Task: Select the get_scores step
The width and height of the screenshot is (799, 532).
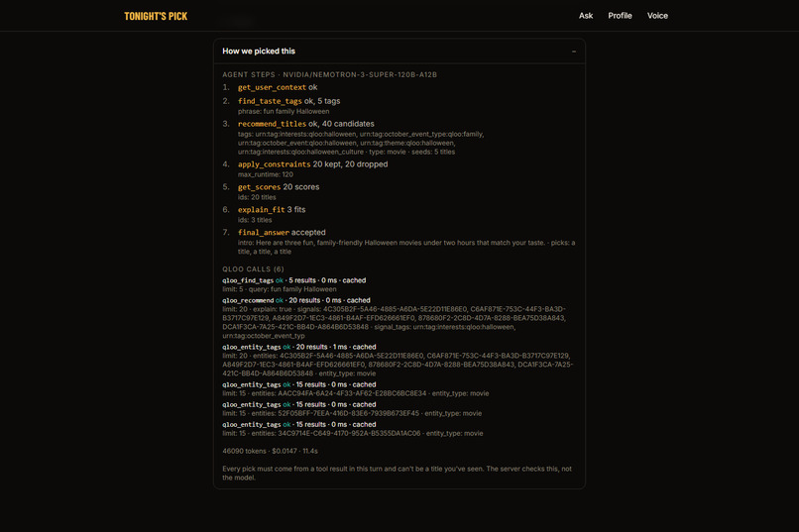Action: 279,187
